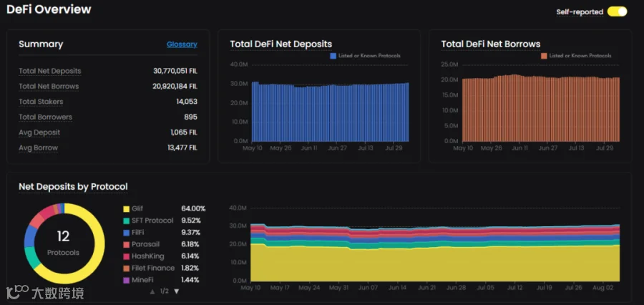Toggle the Self-reported switch
This screenshot has height=305, width=644.
coord(618,11)
